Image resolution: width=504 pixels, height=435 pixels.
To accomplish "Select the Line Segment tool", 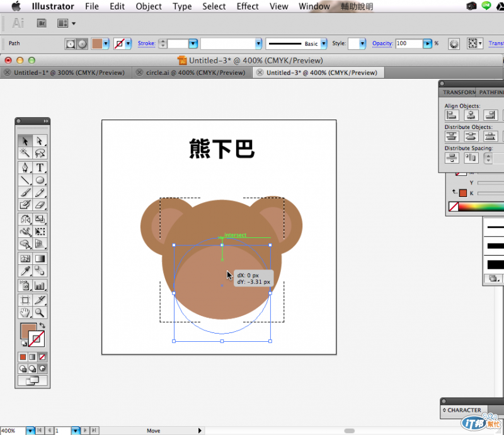I will click(25, 180).
